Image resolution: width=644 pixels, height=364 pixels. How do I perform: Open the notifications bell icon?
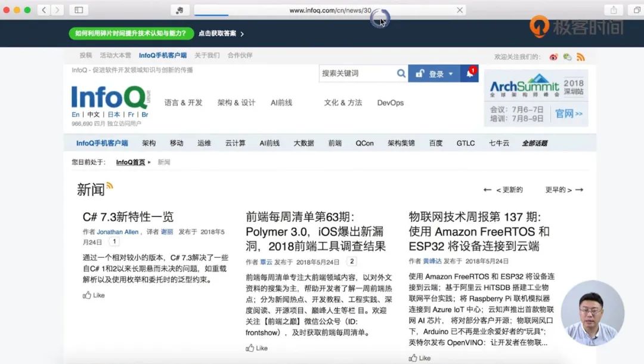click(x=470, y=73)
